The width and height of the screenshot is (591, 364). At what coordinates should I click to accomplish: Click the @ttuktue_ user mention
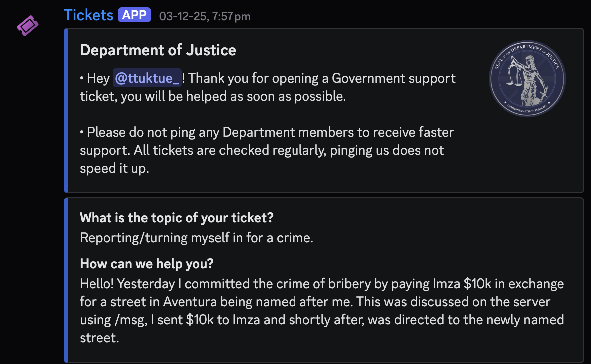[x=146, y=78]
